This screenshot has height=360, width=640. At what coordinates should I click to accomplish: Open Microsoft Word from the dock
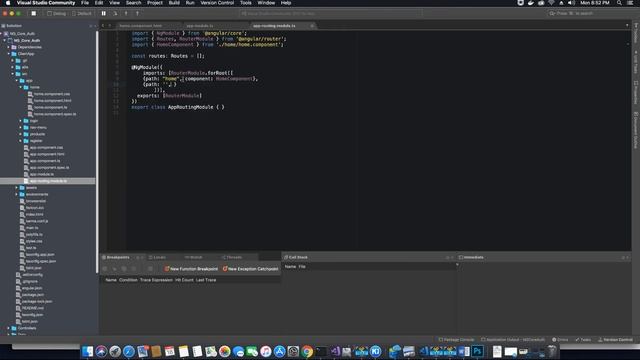(x=464, y=351)
